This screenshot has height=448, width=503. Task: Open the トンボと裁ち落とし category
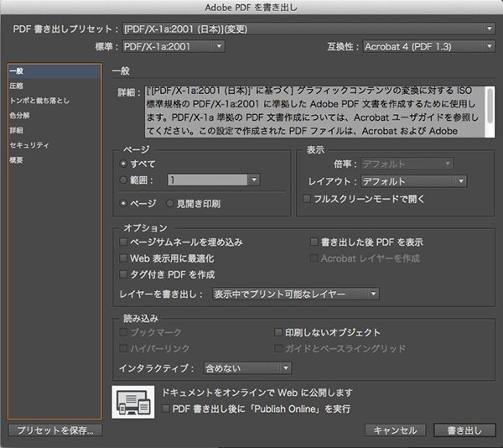[x=54, y=101]
